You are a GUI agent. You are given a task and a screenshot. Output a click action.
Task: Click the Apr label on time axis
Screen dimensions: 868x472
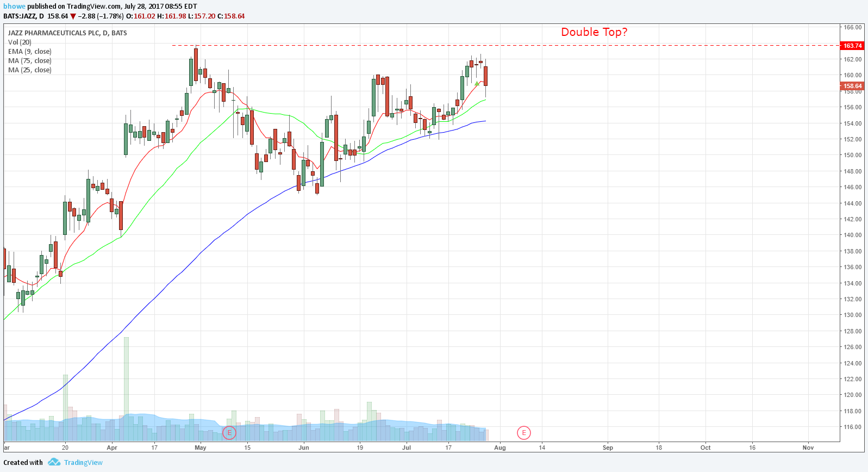[x=112, y=448]
